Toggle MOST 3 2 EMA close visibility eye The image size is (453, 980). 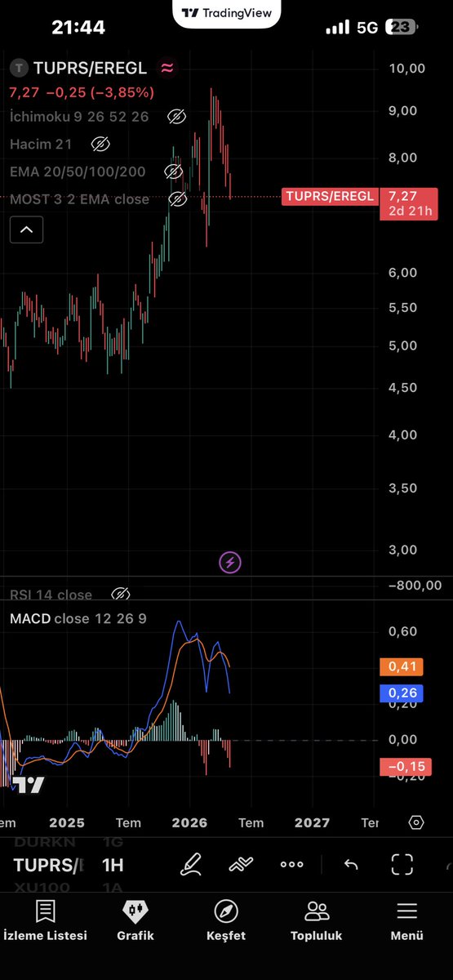pyautogui.click(x=178, y=198)
